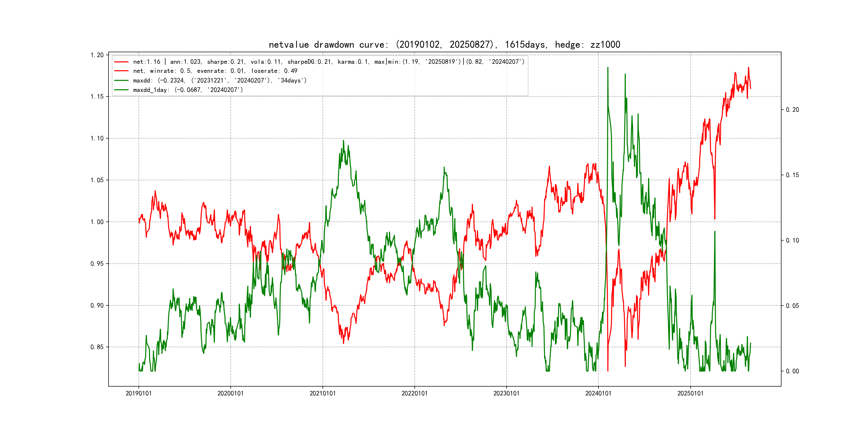868x434 pixels.
Task: Click the 0.00 right y-axis label
Action: pos(792,371)
